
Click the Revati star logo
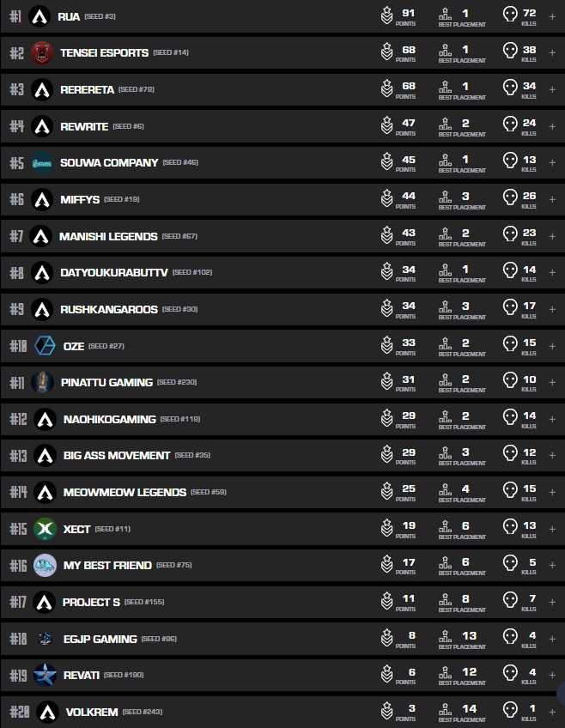click(x=45, y=676)
